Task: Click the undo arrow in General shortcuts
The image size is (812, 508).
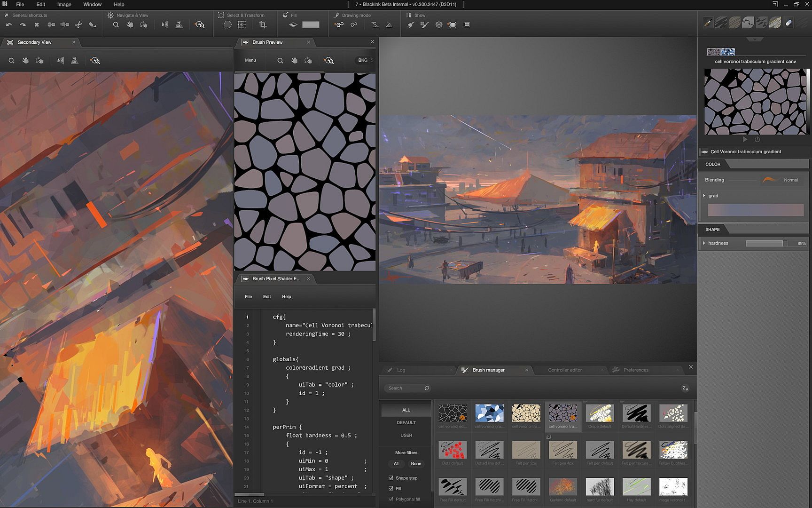Action: click(8, 25)
